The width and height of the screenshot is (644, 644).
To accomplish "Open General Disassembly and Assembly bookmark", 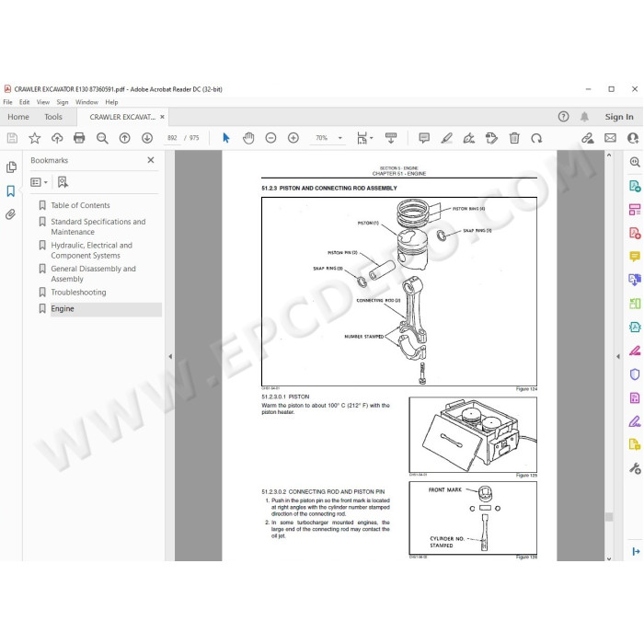I will tap(93, 273).
